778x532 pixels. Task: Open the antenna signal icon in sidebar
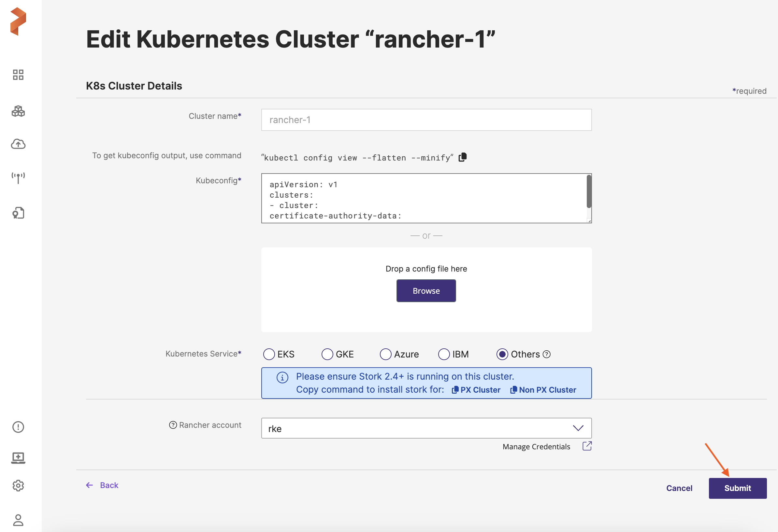(18, 178)
